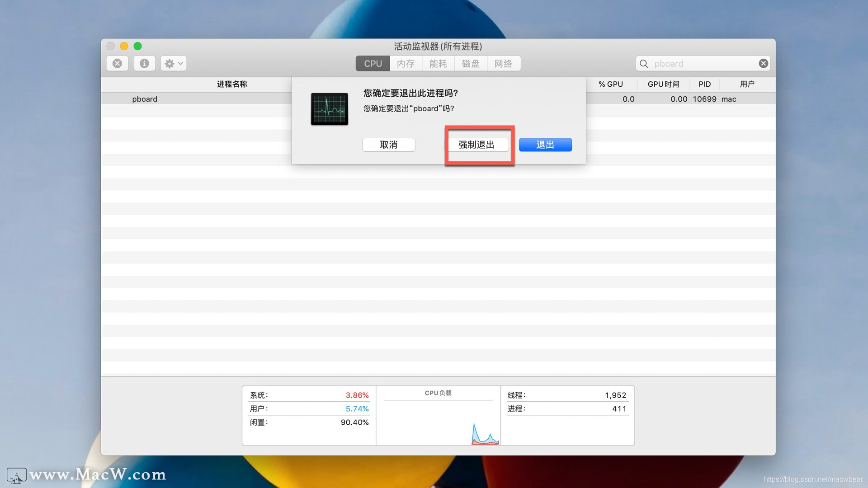Select the 网络 (Network) tab
The width and height of the screenshot is (868, 488).
(x=504, y=63)
